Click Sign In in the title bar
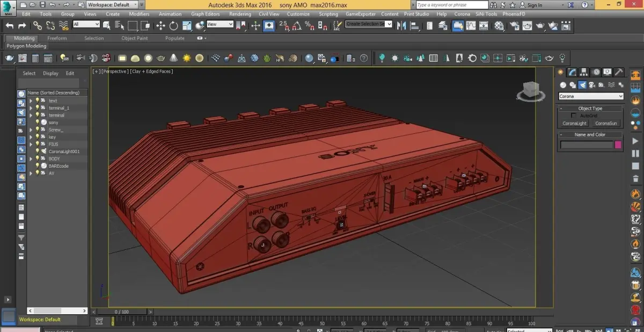 click(535, 5)
